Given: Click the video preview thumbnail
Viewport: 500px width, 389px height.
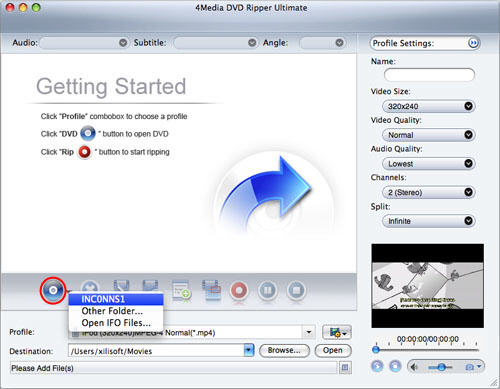Looking at the screenshot, I should pyautogui.click(x=428, y=286).
